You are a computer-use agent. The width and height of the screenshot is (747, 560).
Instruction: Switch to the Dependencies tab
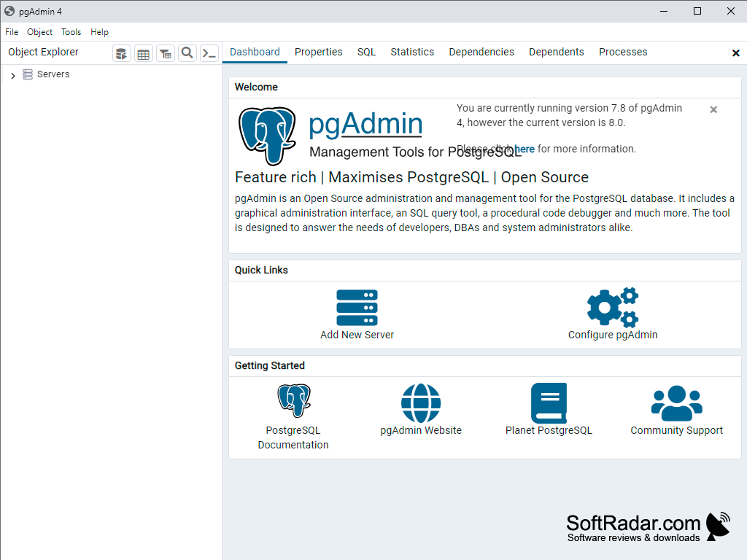[481, 52]
